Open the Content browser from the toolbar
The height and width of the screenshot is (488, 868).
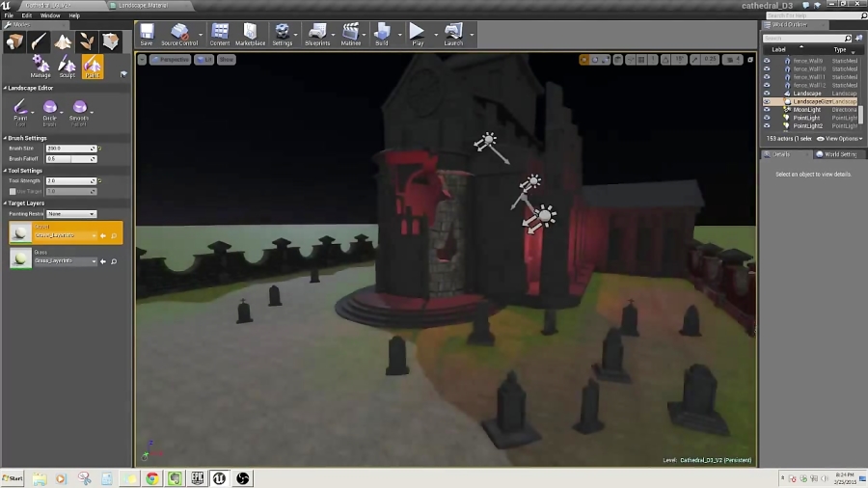click(x=220, y=36)
